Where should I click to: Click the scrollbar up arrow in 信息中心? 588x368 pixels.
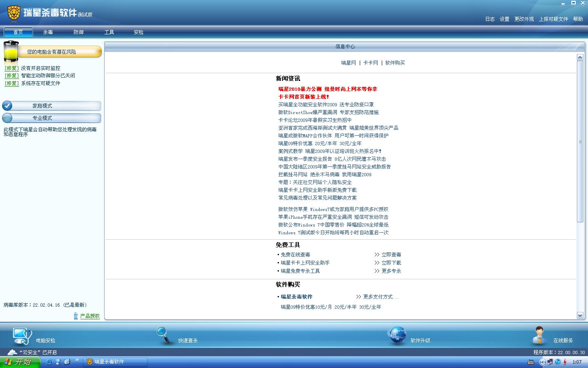click(x=580, y=58)
